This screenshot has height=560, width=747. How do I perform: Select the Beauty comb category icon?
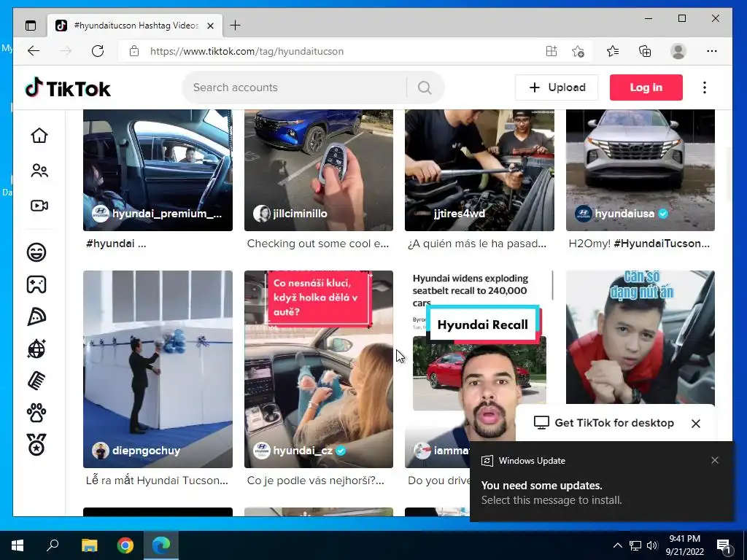pos(36,381)
